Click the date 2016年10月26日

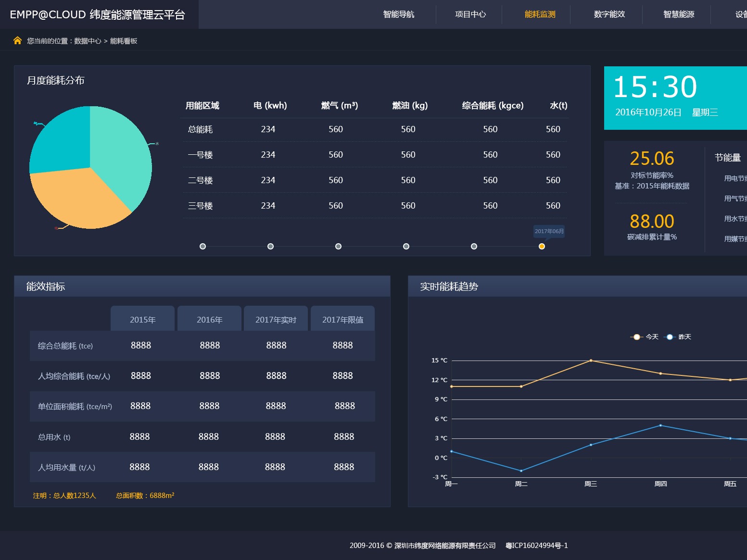(x=648, y=112)
